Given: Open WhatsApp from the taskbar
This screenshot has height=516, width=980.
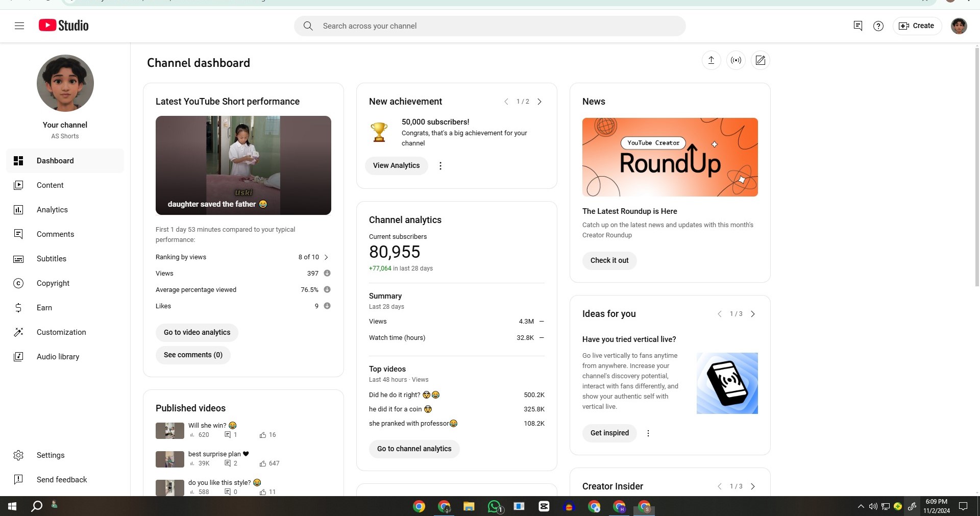Looking at the screenshot, I should (x=494, y=506).
